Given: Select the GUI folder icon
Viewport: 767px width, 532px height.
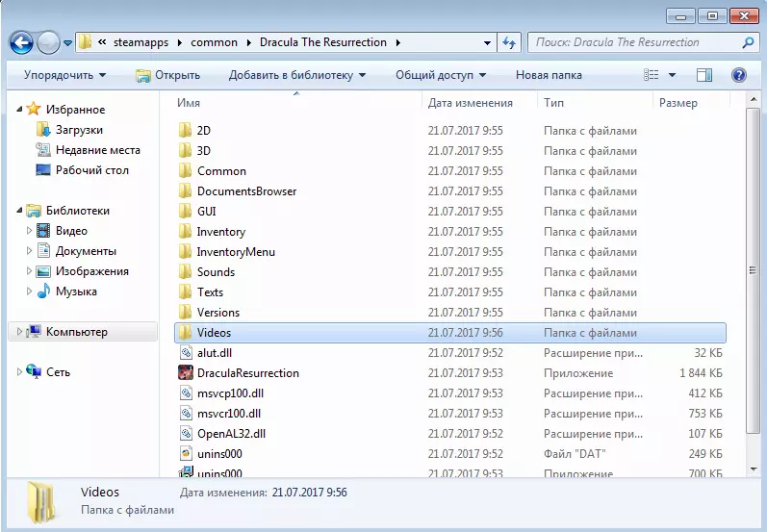Looking at the screenshot, I should pyautogui.click(x=185, y=211).
